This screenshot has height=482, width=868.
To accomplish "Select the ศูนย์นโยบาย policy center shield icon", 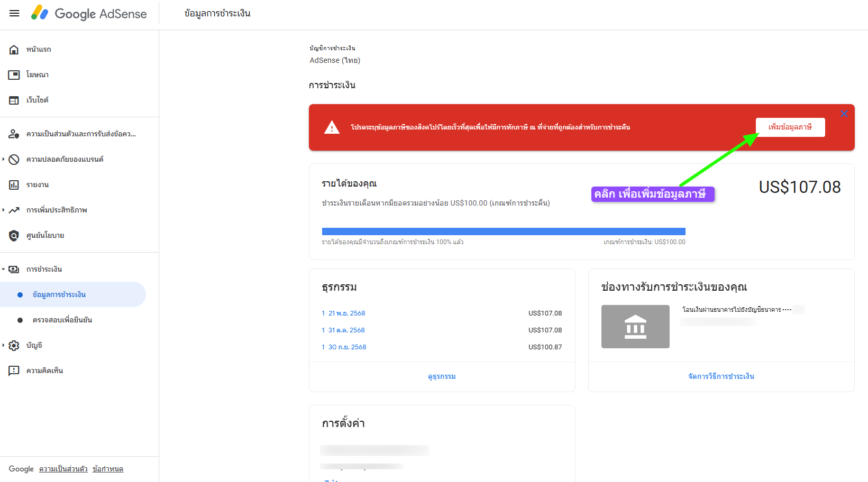I will [14, 235].
